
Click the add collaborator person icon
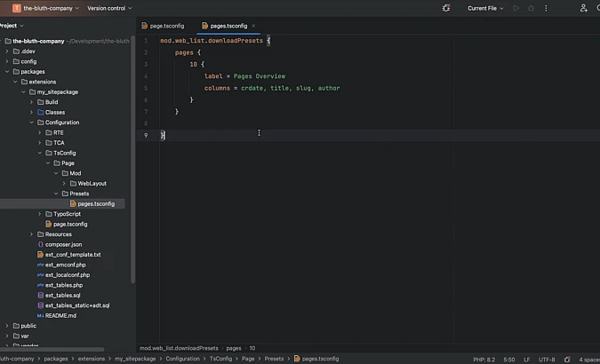pos(584,8)
